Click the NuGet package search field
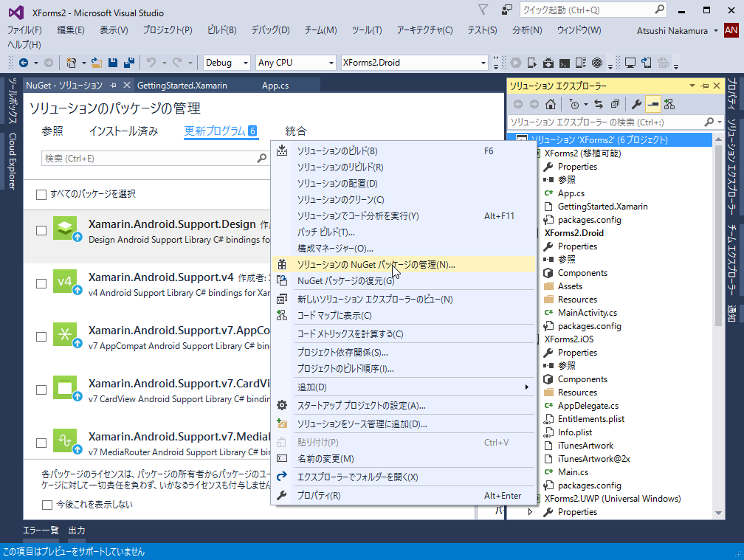The width and height of the screenshot is (744, 560). coord(155,159)
